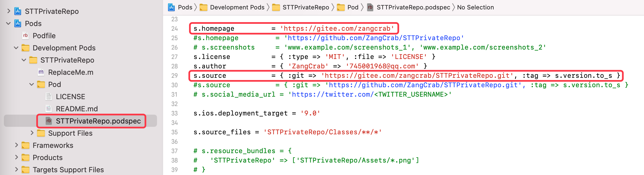Expand the Products folder
Image resolution: width=644 pixels, height=175 pixels.
[16, 157]
